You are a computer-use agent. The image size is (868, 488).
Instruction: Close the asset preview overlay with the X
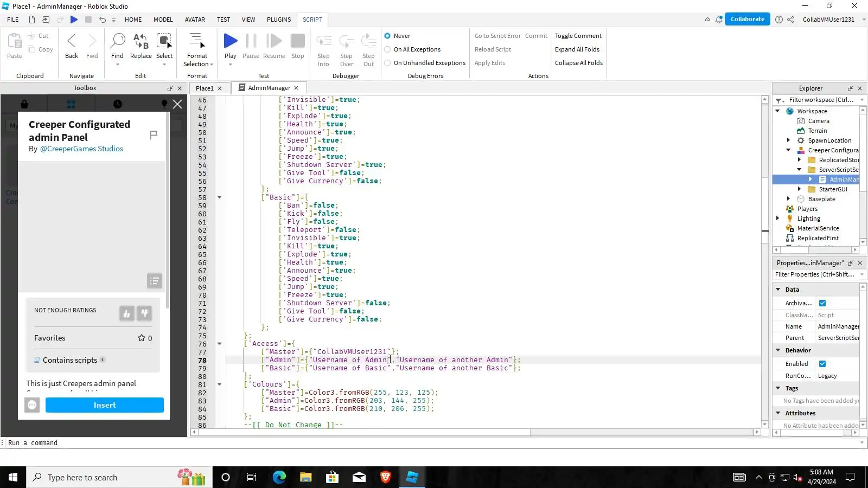click(177, 104)
